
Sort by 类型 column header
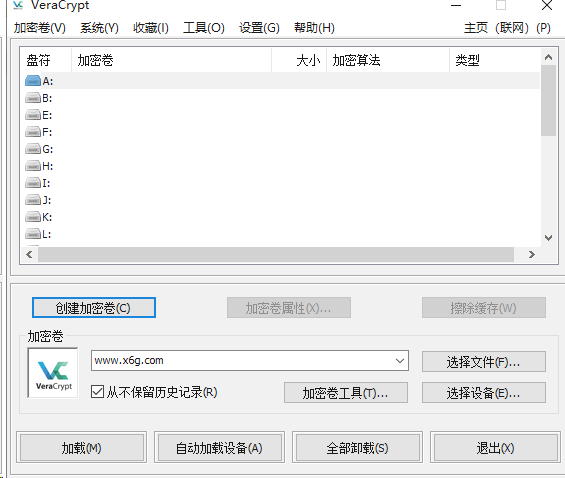[495, 60]
